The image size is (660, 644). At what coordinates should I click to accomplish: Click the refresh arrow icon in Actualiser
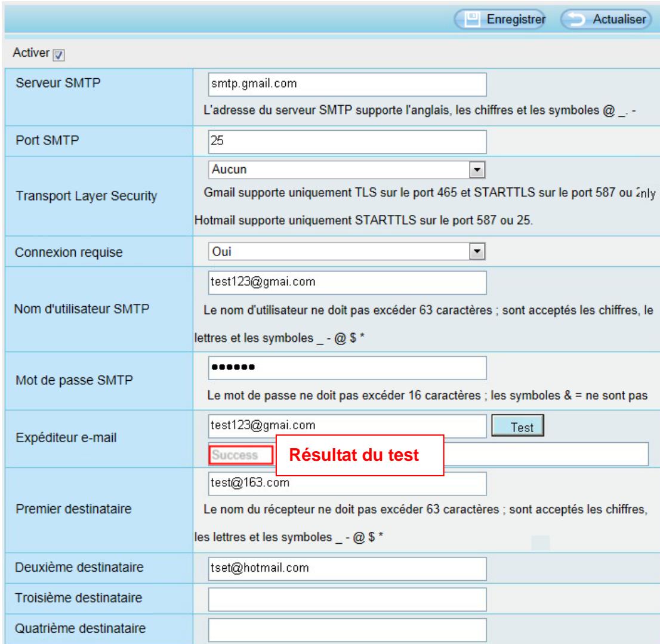pyautogui.click(x=576, y=19)
